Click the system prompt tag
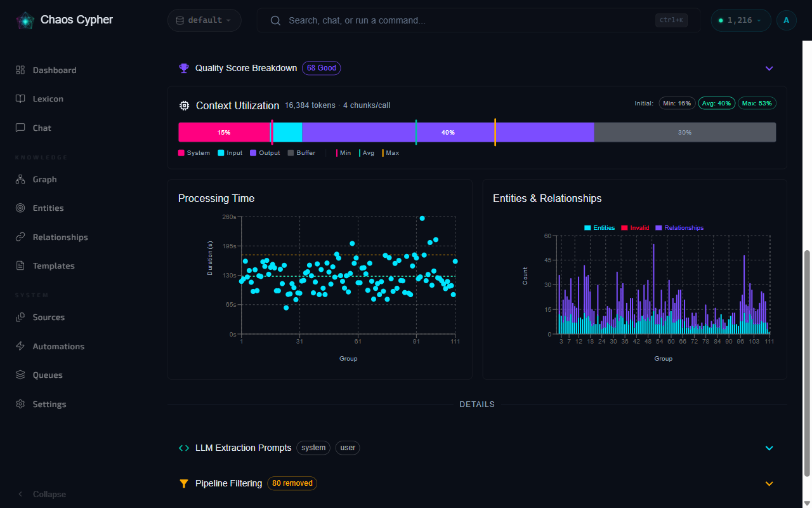The height and width of the screenshot is (508, 812). click(x=313, y=448)
